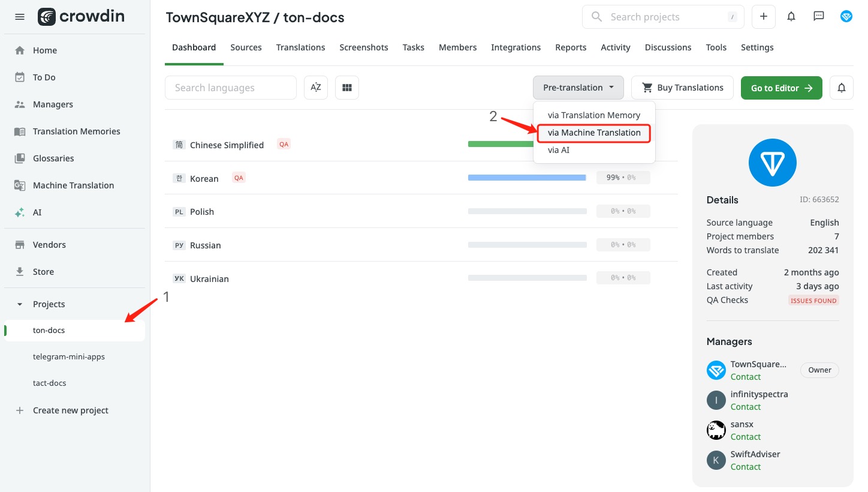868x492 pixels.
Task: Switch to the Translations tab
Action: 300,47
